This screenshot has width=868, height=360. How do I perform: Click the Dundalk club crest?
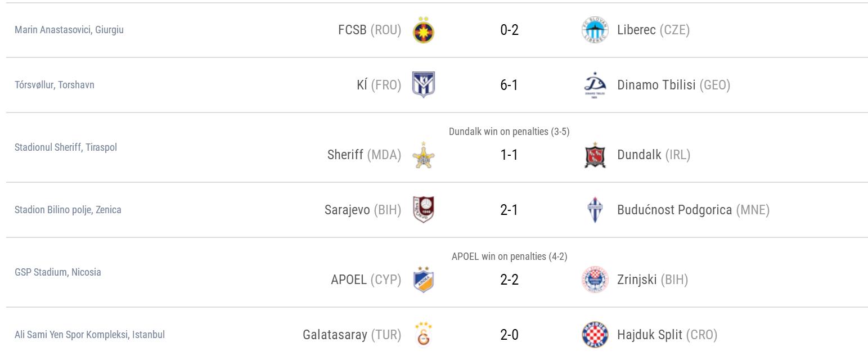coord(595,155)
